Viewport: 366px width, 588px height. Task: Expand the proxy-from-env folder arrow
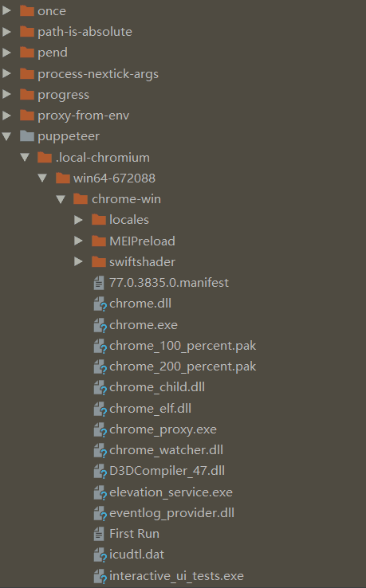click(x=6, y=115)
